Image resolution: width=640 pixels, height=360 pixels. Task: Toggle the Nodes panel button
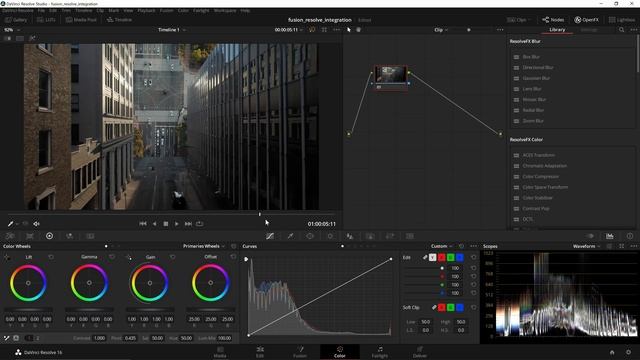click(553, 20)
